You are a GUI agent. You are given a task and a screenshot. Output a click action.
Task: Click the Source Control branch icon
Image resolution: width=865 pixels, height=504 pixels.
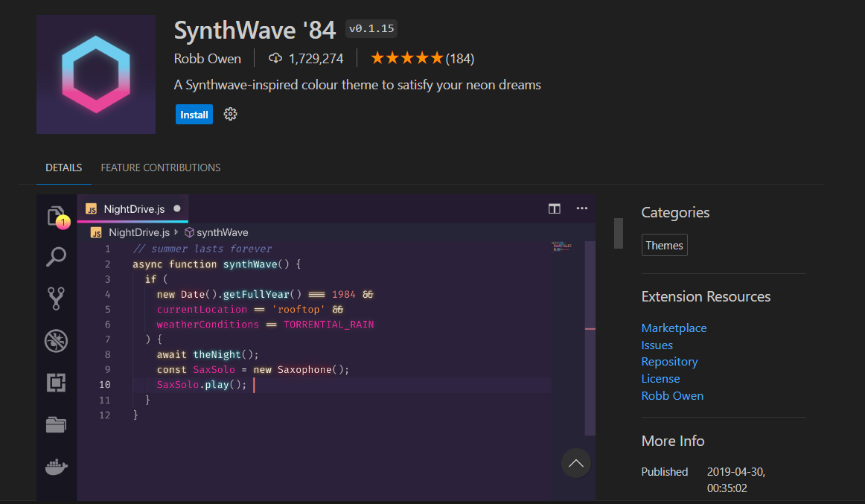[x=56, y=299]
